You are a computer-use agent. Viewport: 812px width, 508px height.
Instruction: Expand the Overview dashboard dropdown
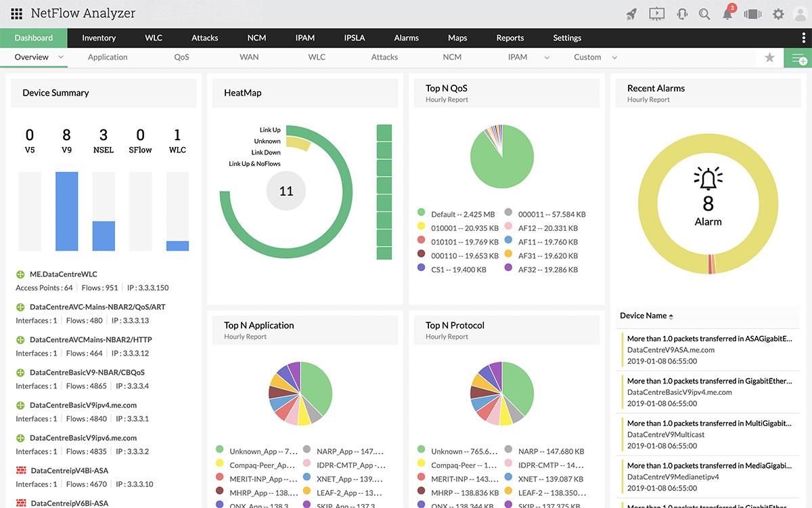point(62,58)
